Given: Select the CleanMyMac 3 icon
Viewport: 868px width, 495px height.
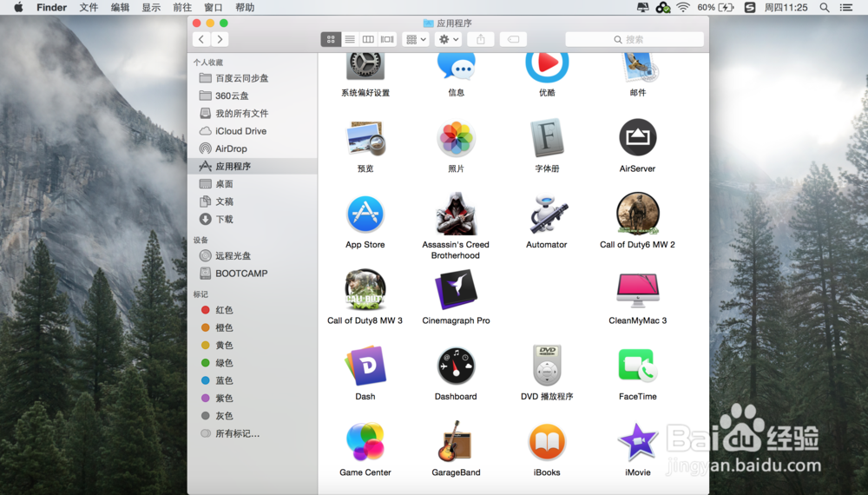Looking at the screenshot, I should tap(638, 290).
